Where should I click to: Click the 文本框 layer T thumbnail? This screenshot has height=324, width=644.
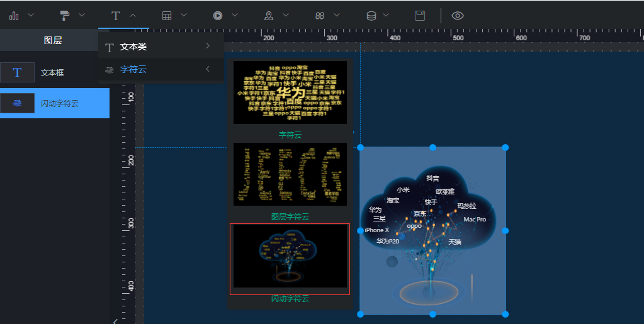coord(17,73)
